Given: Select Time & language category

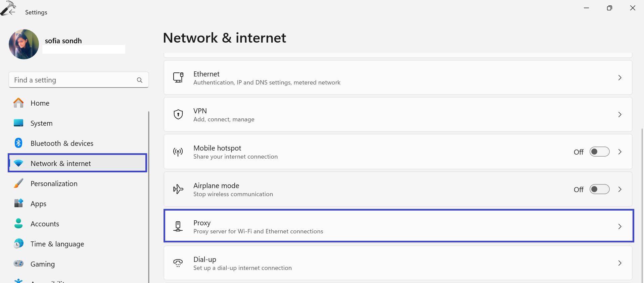Looking at the screenshot, I should [57, 244].
